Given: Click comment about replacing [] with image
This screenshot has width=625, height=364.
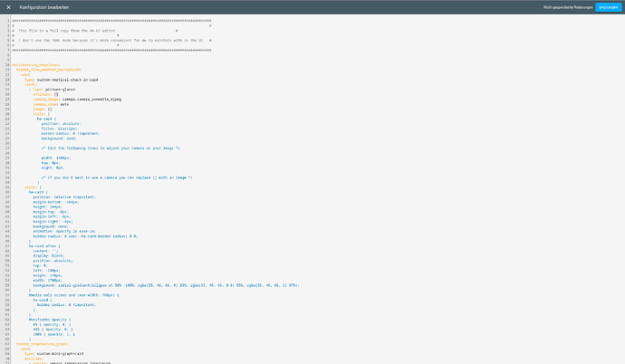Looking at the screenshot, I should [117, 177].
